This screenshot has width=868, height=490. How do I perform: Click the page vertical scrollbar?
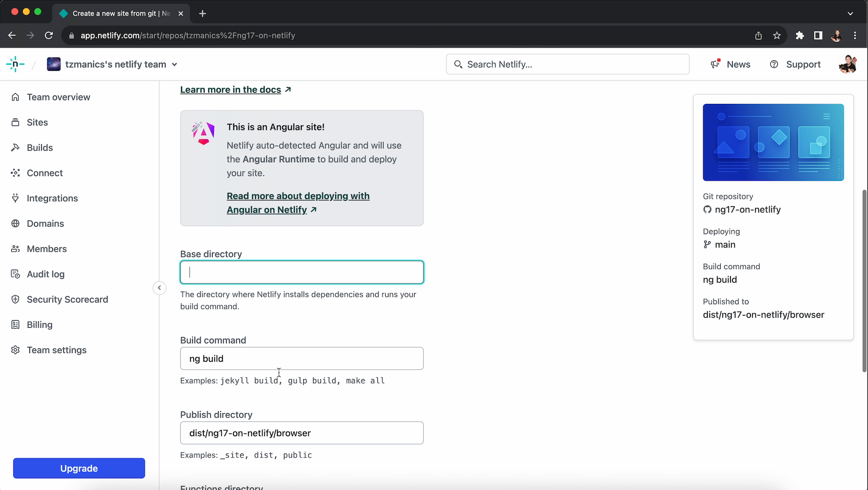click(x=864, y=280)
